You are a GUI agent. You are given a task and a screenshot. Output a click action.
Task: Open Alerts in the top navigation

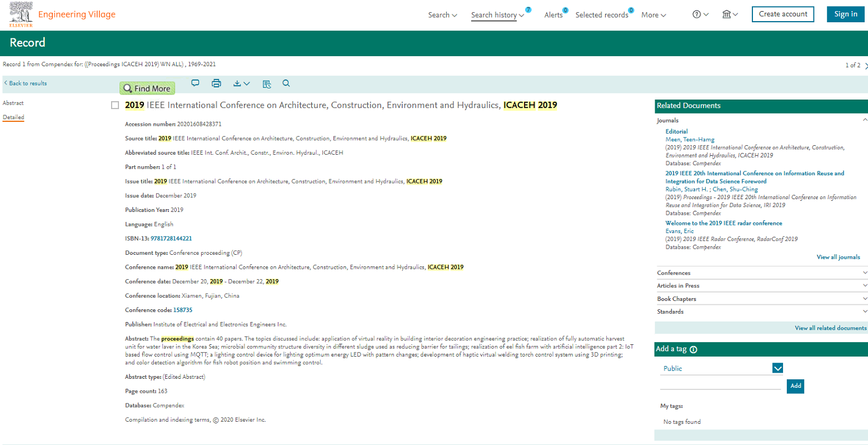(x=553, y=15)
